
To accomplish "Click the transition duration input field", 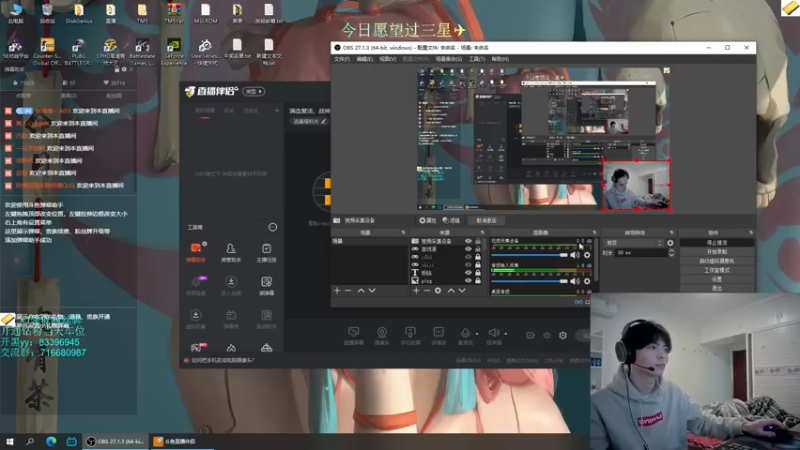I will (641, 253).
